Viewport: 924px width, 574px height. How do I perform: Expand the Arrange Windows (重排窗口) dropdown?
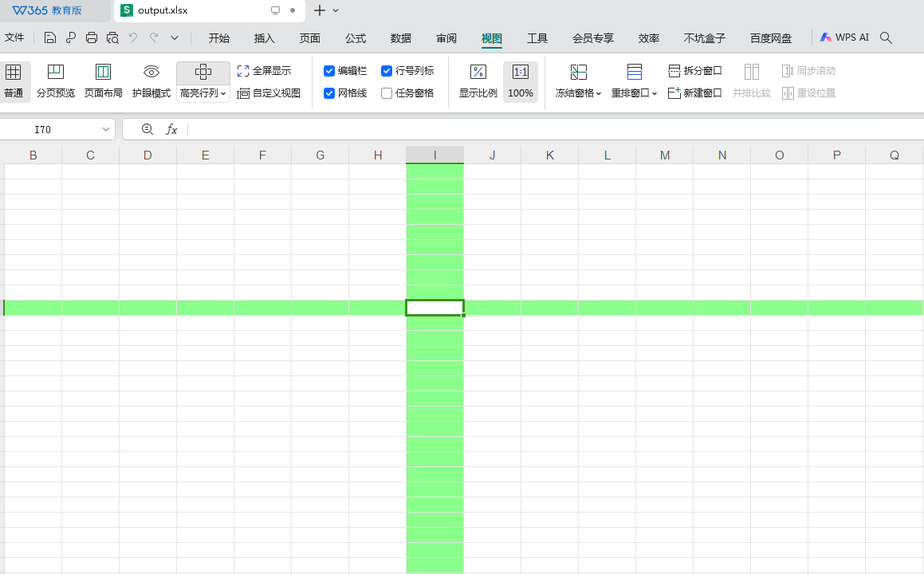635,93
